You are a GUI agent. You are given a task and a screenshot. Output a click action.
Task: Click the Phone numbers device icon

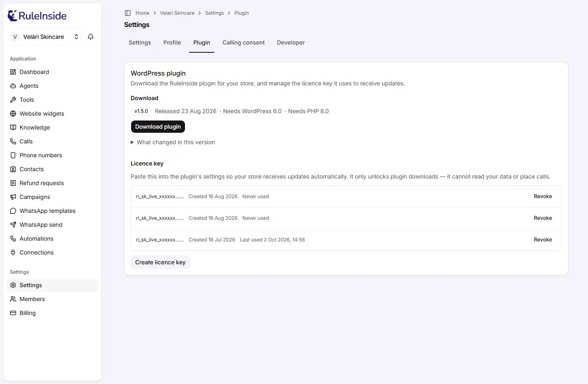13,155
